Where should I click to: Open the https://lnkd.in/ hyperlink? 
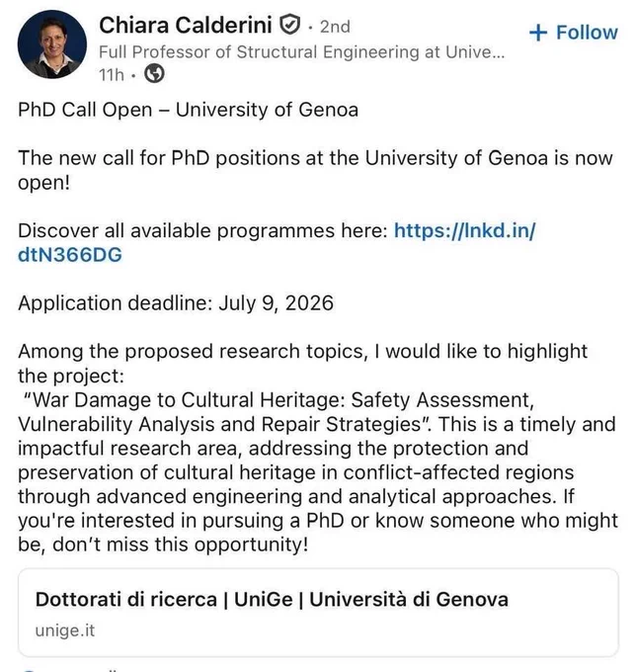pyautogui.click(x=465, y=230)
